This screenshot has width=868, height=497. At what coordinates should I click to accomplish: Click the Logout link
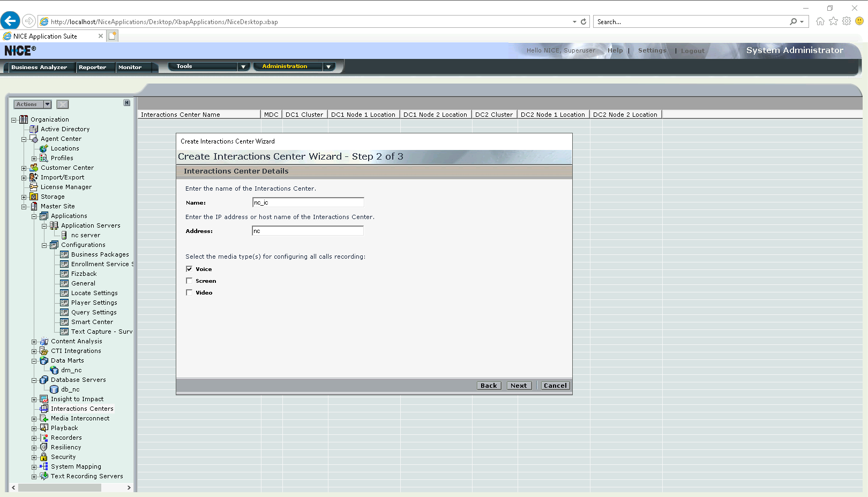[692, 51]
